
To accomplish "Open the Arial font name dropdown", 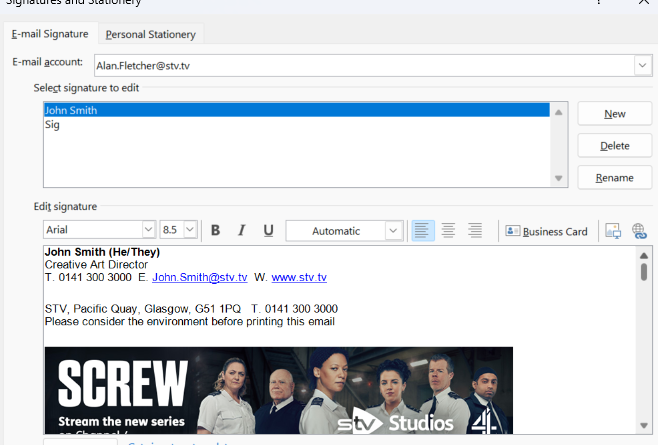I will coord(148,230).
